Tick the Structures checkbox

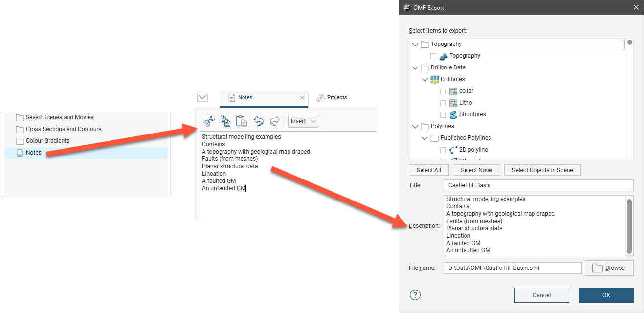click(443, 115)
